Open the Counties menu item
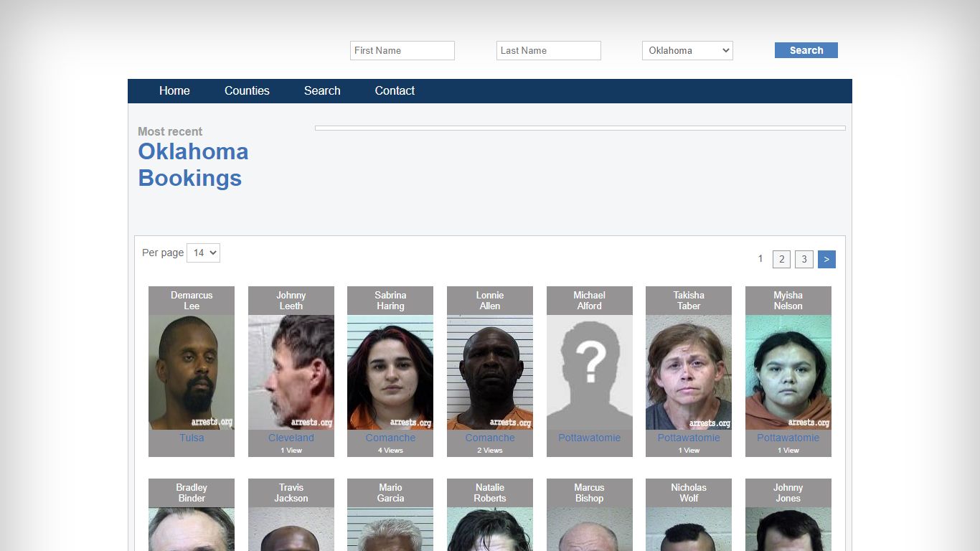The width and height of the screenshot is (980, 551). [247, 90]
